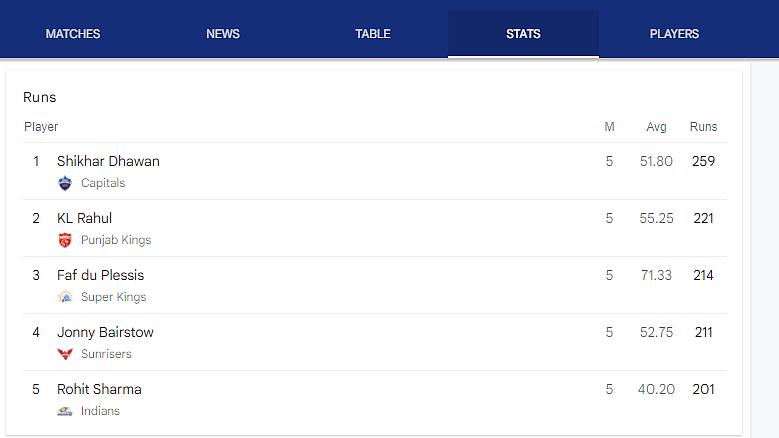The width and height of the screenshot is (779, 438).
Task: Click the Indians team logo
Action: tap(65, 411)
